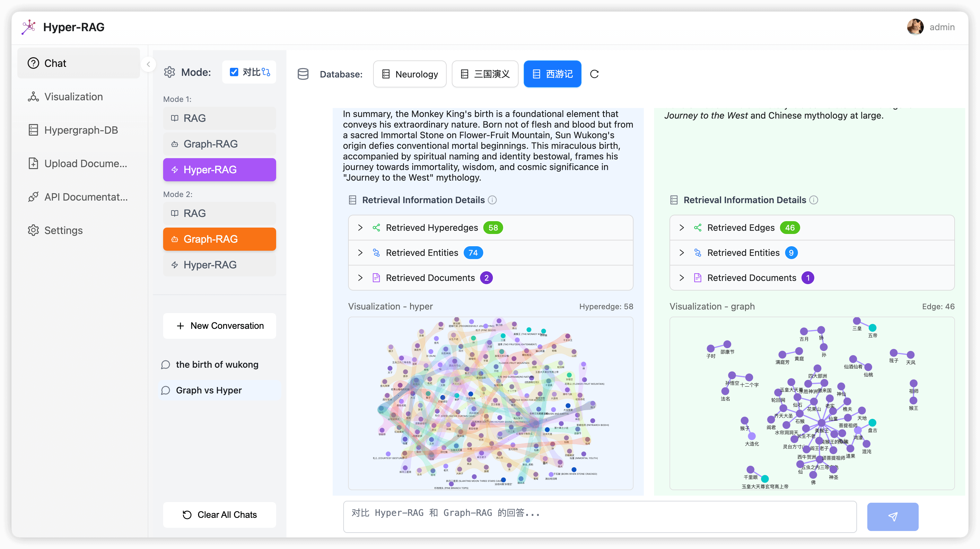Click the info icon beside left Retrieval Information Details
This screenshot has width=980, height=549.
pos(492,200)
